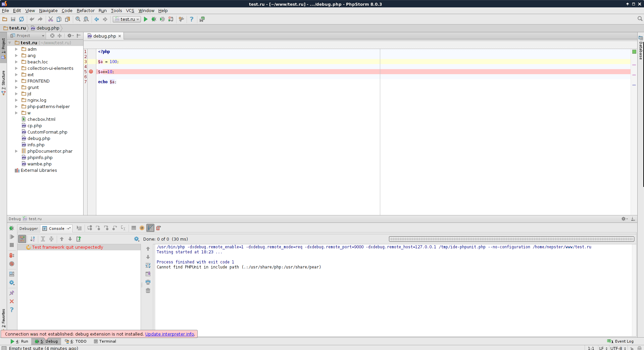Click the UTF-8 encoding selector in status bar

coord(618,348)
